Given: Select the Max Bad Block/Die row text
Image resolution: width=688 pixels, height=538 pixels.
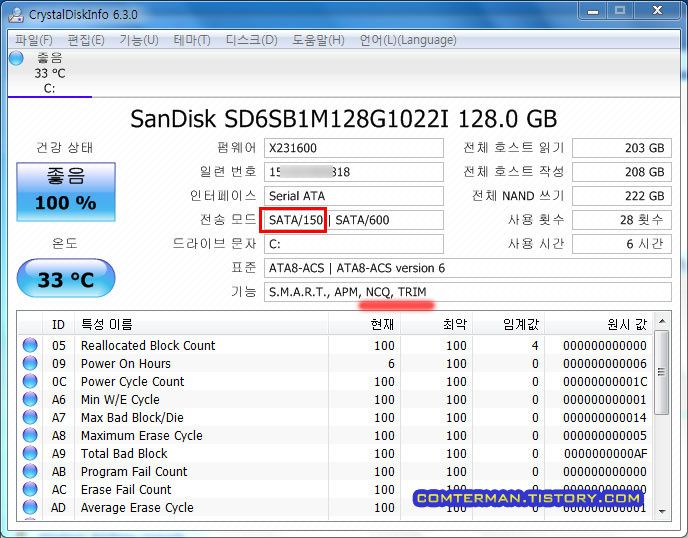Looking at the screenshot, I should click(132, 418).
